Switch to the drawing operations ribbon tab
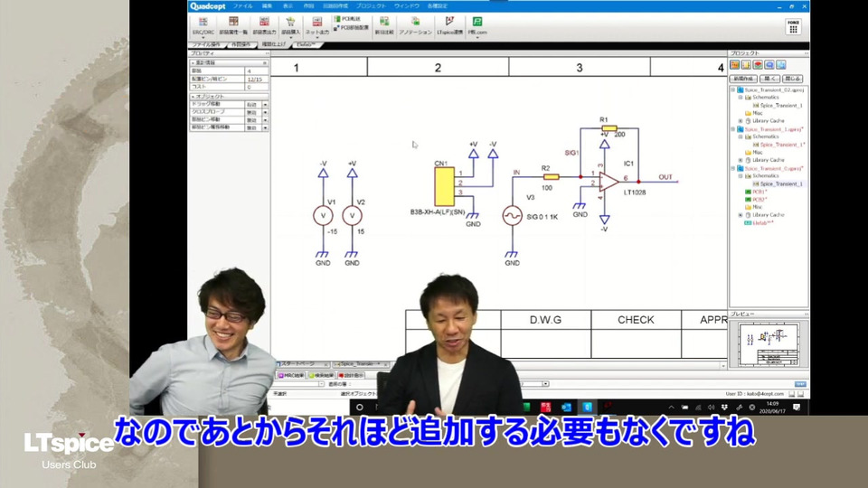The width and height of the screenshot is (868, 488). pyautogui.click(x=241, y=44)
